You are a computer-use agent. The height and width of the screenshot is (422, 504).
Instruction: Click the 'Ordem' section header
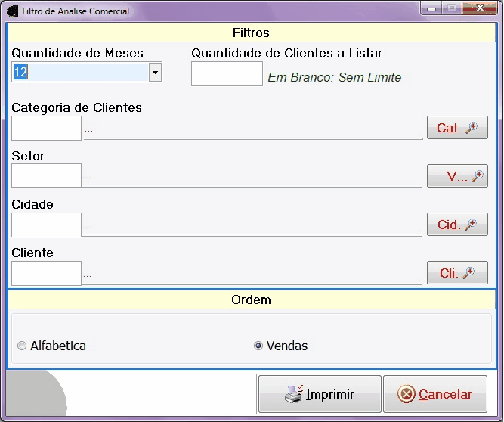[x=251, y=299]
